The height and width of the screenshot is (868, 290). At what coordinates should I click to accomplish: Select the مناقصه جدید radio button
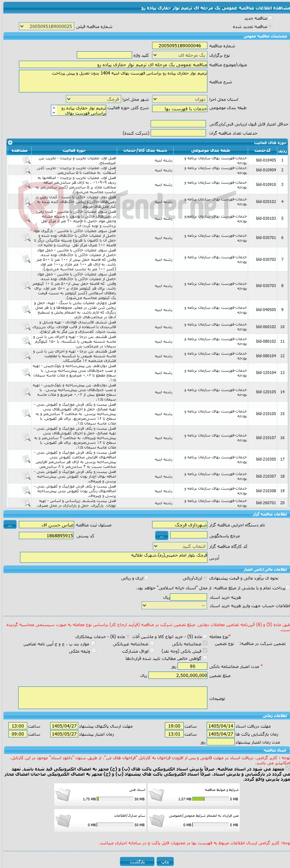pos(270,18)
